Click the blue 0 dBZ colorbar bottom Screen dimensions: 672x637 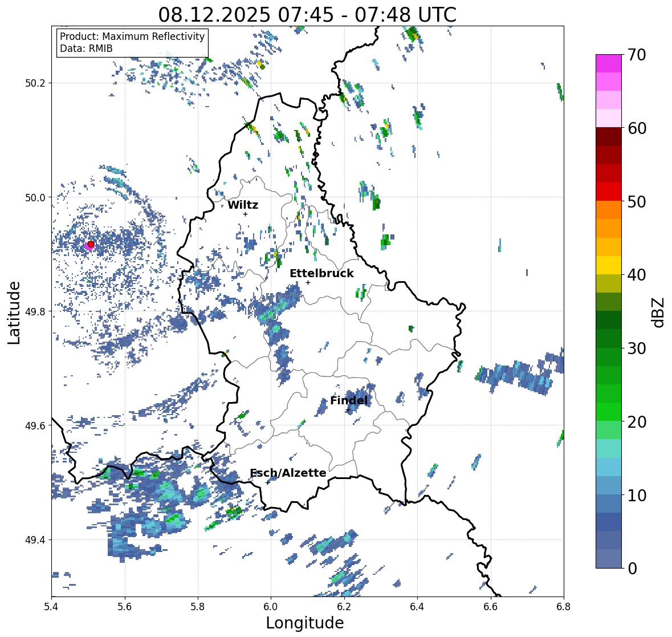(x=609, y=558)
